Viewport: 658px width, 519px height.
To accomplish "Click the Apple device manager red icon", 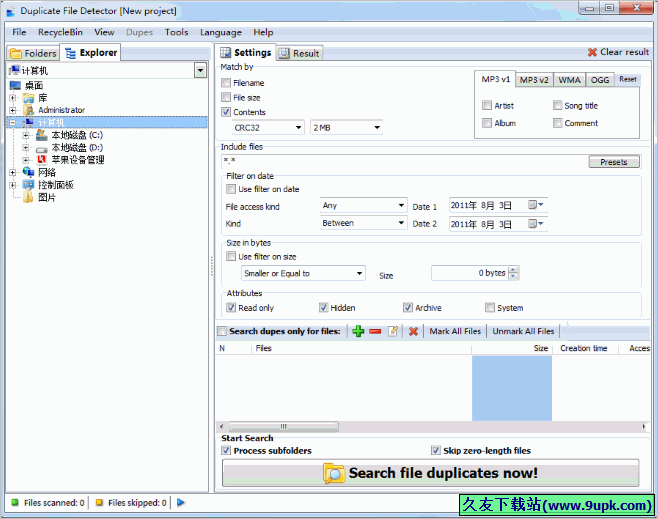I will point(42,159).
